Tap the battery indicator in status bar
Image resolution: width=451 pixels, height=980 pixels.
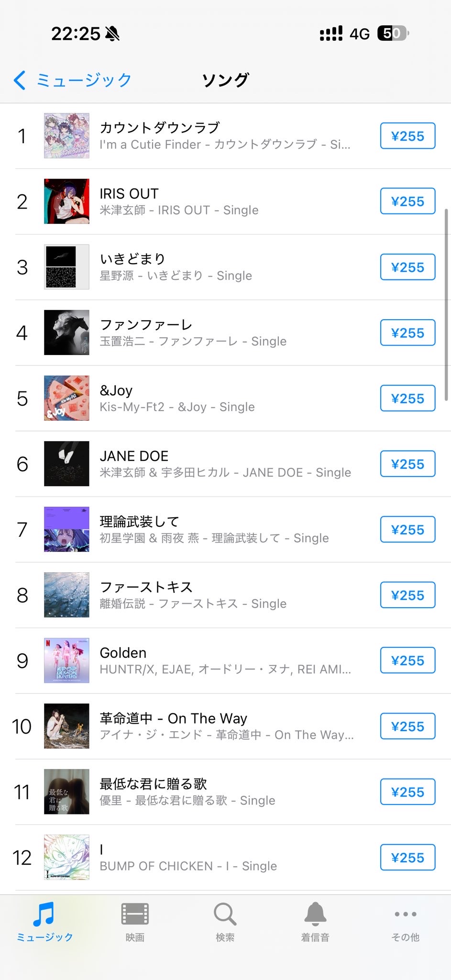(393, 33)
